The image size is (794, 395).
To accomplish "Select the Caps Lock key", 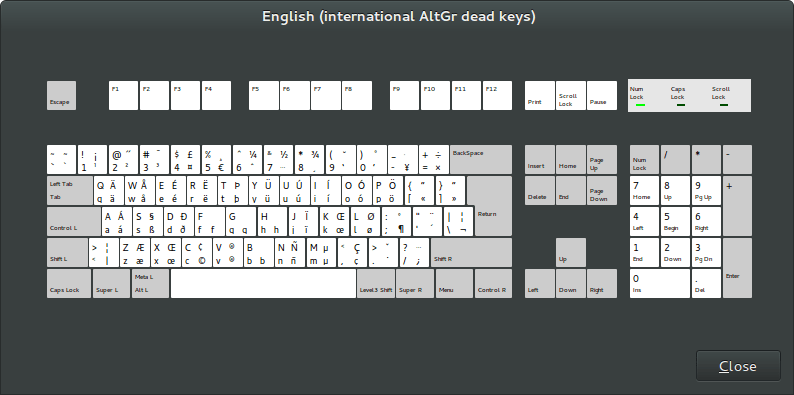I will pyautogui.click(x=69, y=283).
